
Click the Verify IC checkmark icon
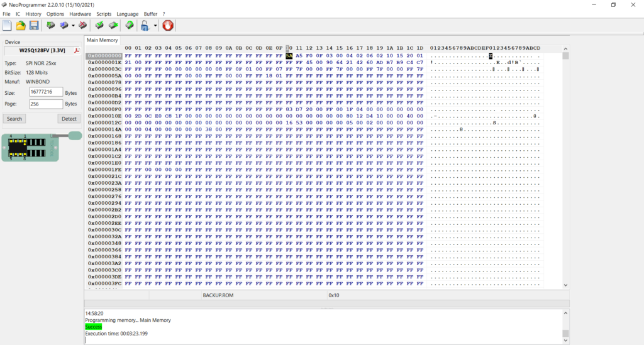[x=99, y=26]
